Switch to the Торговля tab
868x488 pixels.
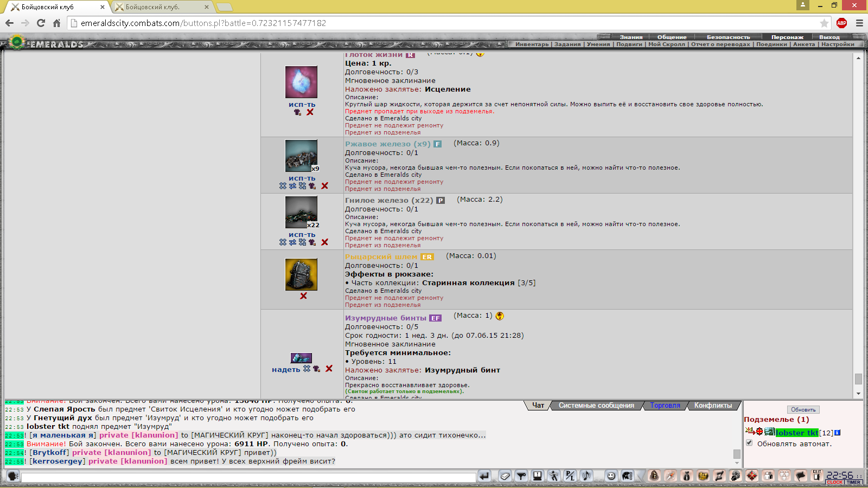[x=665, y=406]
